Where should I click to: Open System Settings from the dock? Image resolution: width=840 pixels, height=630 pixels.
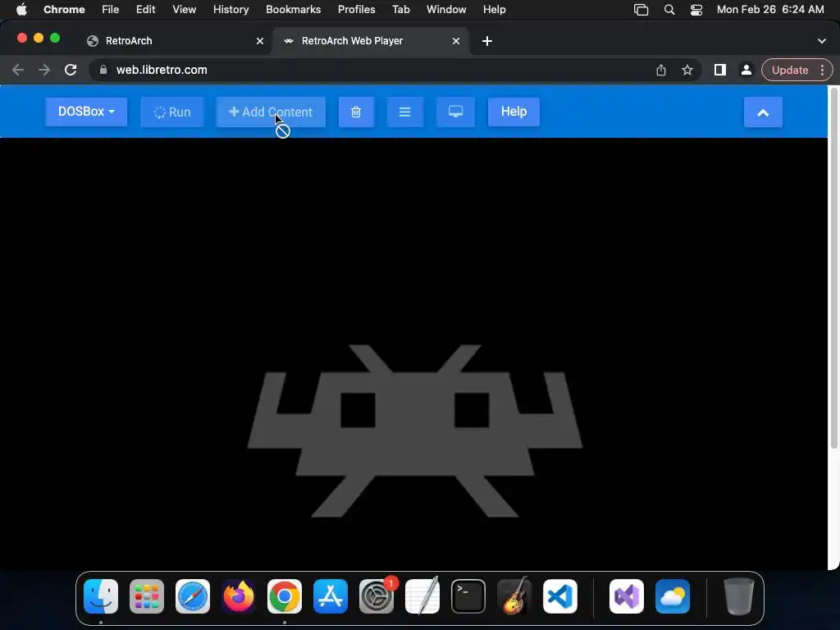tap(377, 596)
